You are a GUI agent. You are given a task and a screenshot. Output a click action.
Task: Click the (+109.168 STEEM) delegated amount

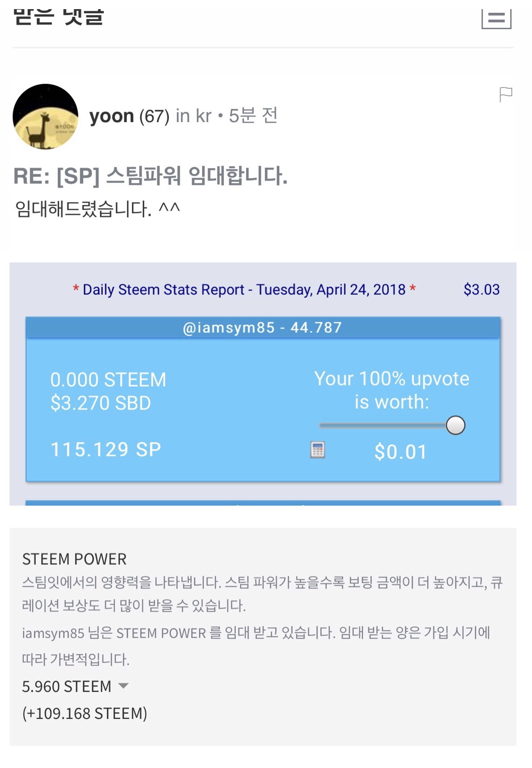point(85,713)
